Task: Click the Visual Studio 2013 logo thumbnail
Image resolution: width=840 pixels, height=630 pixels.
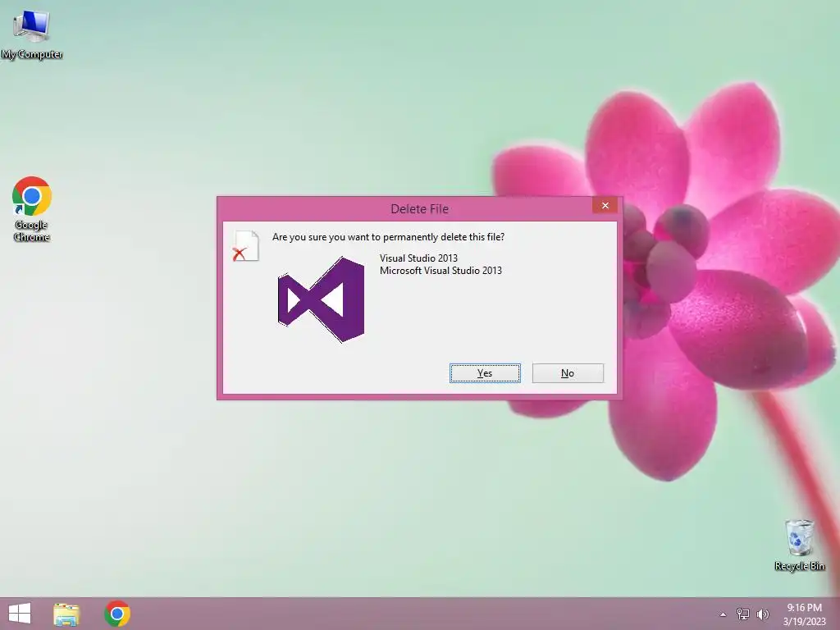Action: tap(321, 299)
